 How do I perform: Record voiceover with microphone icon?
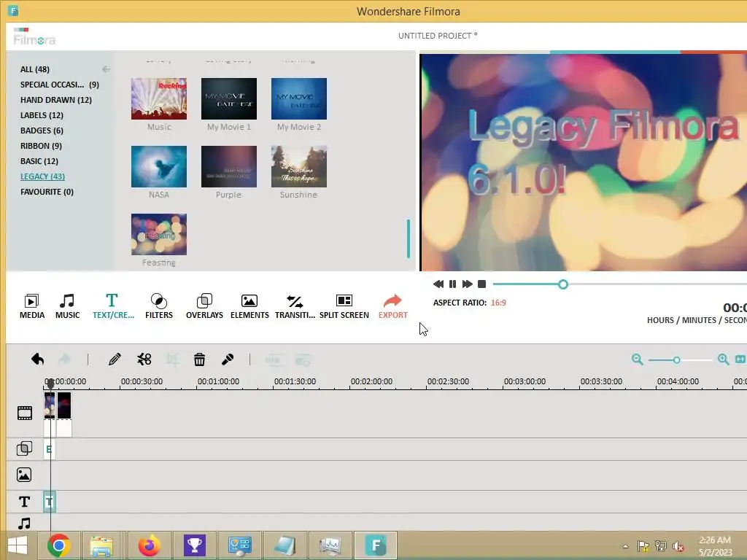[228, 359]
